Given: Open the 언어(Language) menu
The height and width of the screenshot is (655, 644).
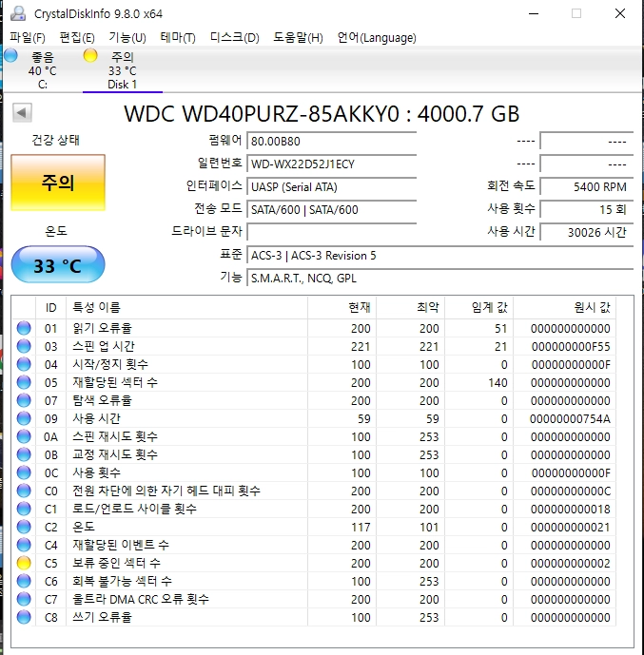Looking at the screenshot, I should pos(377,38).
